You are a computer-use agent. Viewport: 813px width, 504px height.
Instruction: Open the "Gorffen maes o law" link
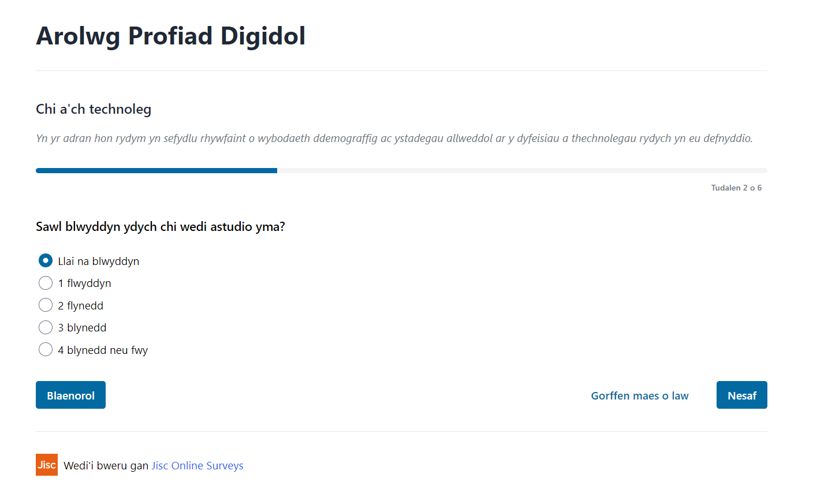coord(640,395)
